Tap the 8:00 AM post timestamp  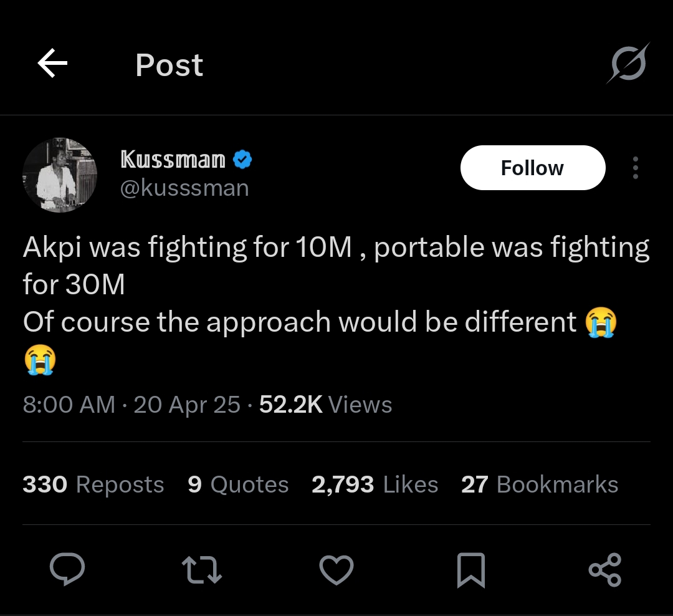69,405
